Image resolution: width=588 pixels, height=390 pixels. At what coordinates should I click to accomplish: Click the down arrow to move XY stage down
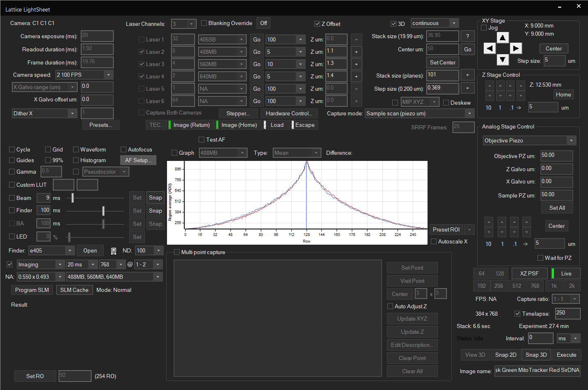pyautogui.click(x=503, y=60)
